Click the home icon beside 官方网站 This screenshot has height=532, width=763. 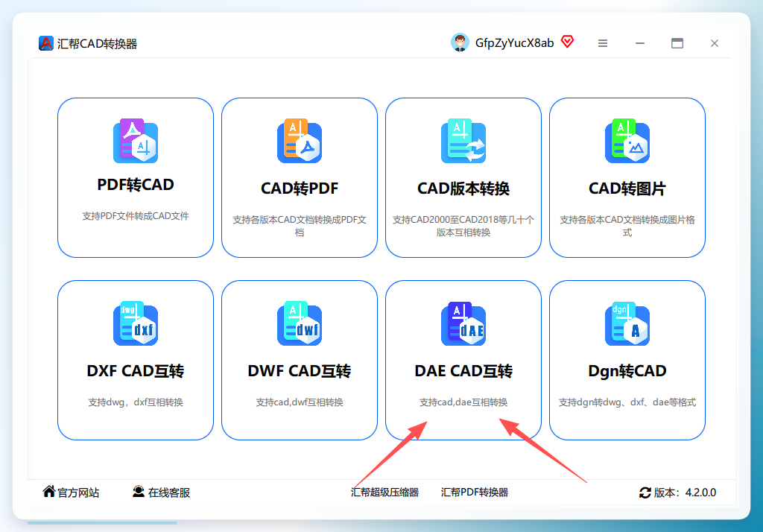48,492
